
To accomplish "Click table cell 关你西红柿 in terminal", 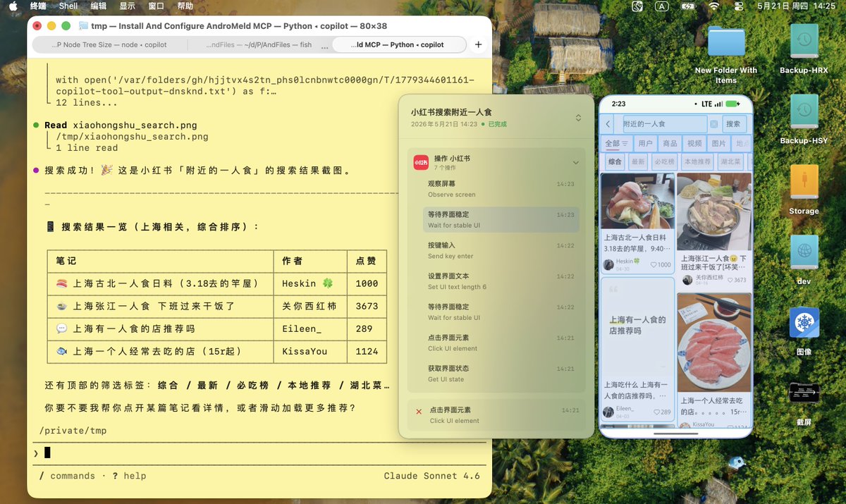I will pos(309,306).
